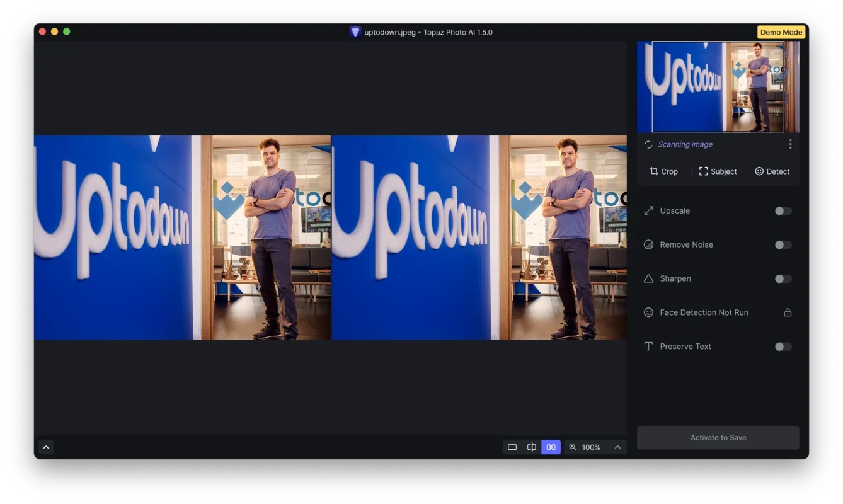
Task: Click the Sharpen label
Action: [675, 279]
